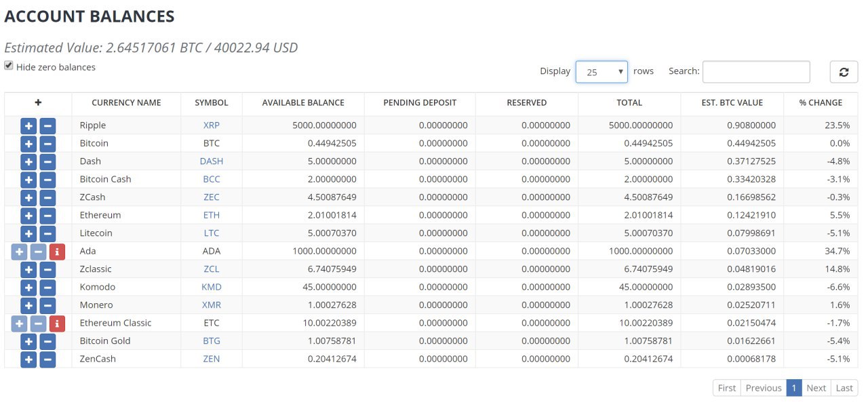This screenshot has width=868, height=411.
Task: Open the BCC symbol link
Action: pos(212,179)
